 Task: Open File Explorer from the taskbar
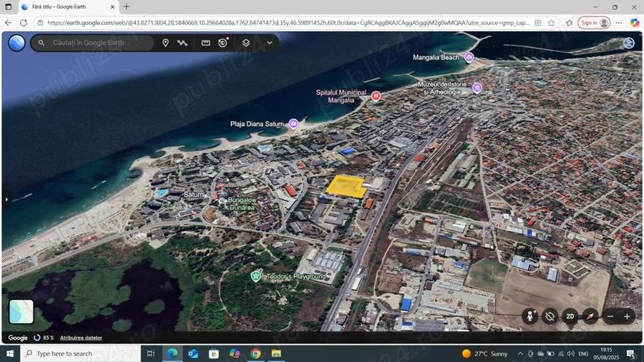click(276, 353)
